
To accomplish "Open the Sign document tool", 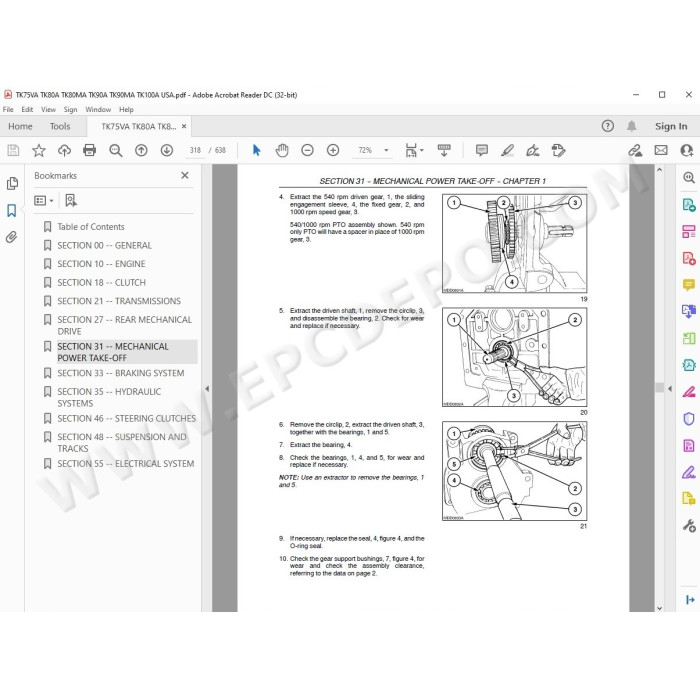I will click(533, 150).
